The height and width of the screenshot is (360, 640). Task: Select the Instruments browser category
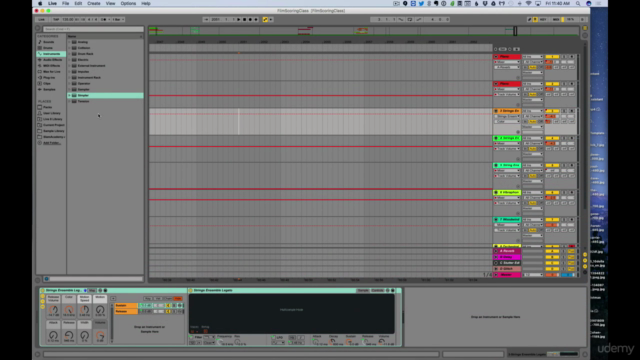[51, 54]
